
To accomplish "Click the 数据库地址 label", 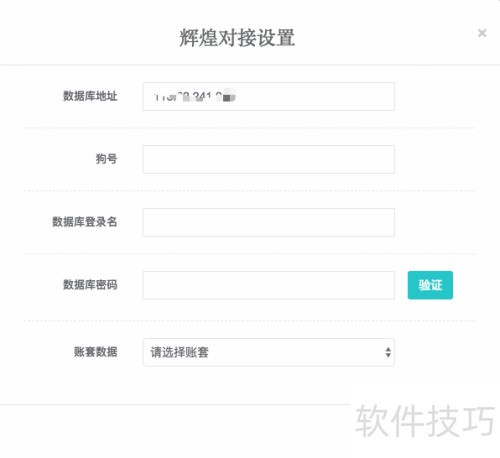I will pos(90,96).
